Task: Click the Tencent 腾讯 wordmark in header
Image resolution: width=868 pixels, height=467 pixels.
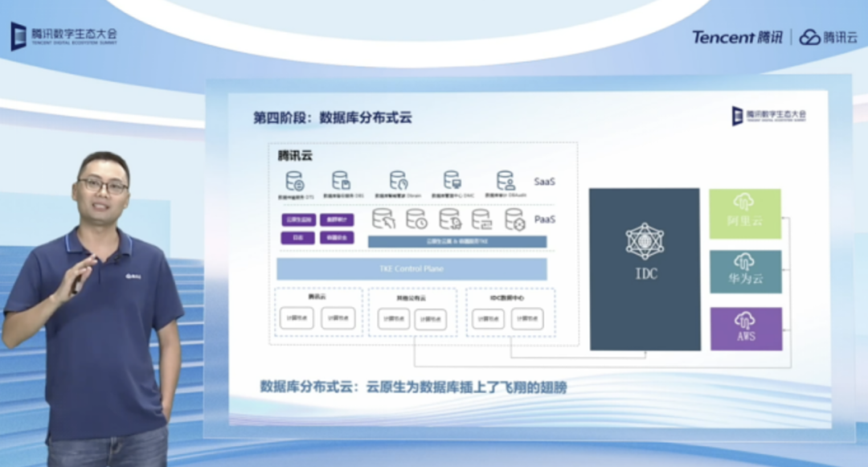Action: tap(737, 37)
